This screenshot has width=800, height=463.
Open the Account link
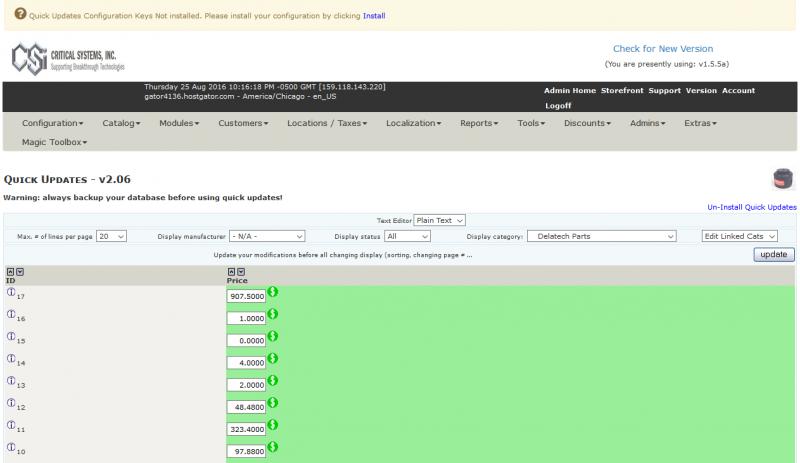coord(738,90)
